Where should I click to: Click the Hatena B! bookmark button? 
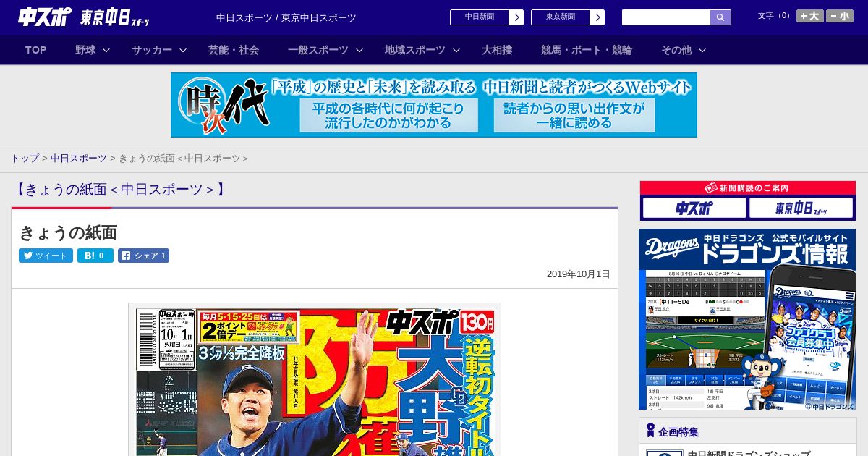click(x=95, y=256)
